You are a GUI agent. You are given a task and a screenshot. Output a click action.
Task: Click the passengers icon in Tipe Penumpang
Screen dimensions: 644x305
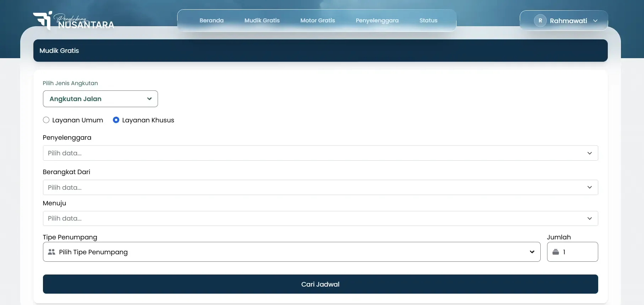[x=51, y=252]
